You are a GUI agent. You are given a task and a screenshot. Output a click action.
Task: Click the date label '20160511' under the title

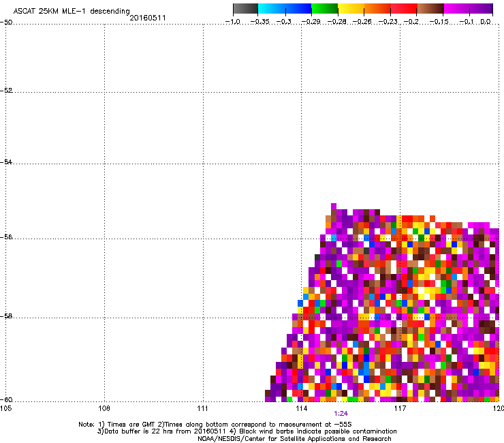point(148,18)
